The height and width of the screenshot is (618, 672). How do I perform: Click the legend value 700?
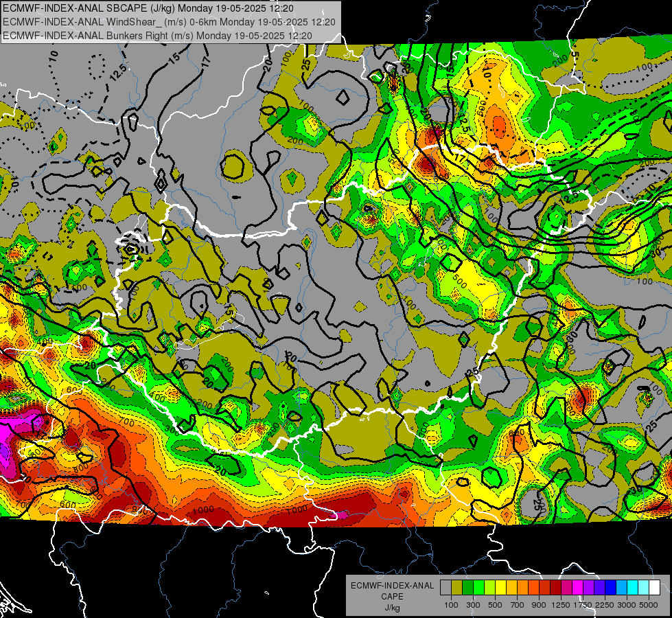(518, 605)
